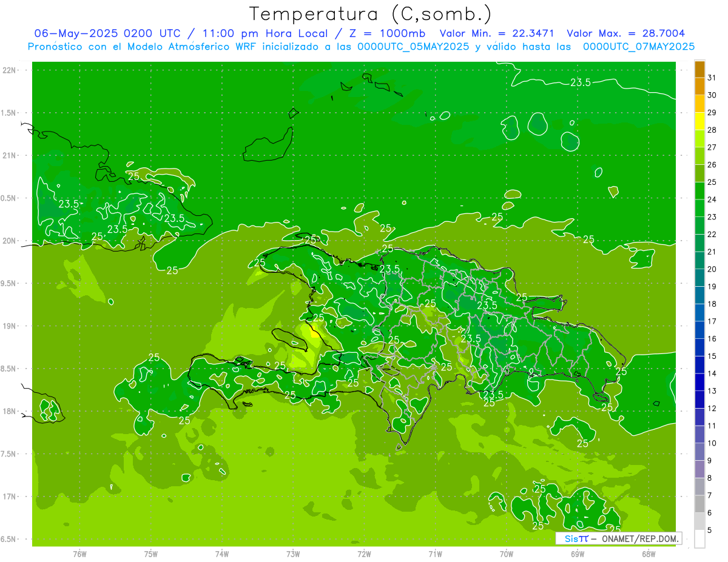
Task: Click the colorbar label '10'
Action: point(712,443)
